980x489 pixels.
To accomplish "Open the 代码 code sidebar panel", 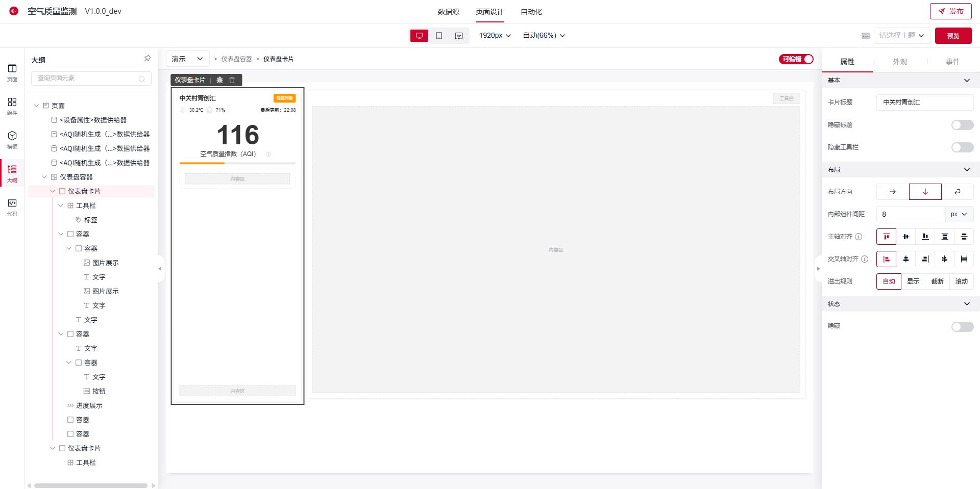I will click(x=12, y=207).
